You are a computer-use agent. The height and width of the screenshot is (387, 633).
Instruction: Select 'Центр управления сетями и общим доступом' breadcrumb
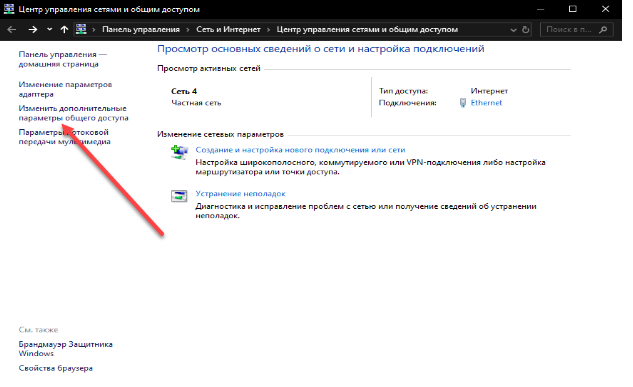367,29
